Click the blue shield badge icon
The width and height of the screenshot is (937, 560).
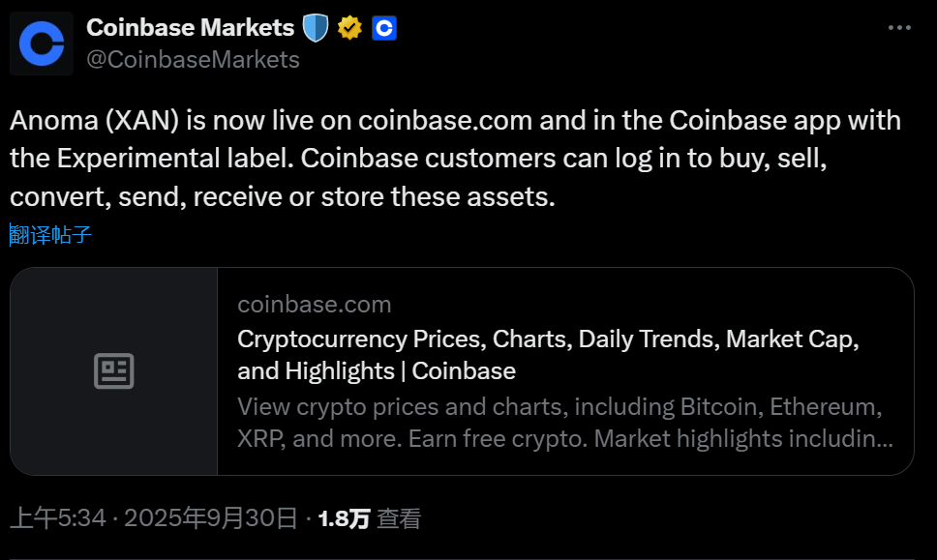(x=316, y=28)
